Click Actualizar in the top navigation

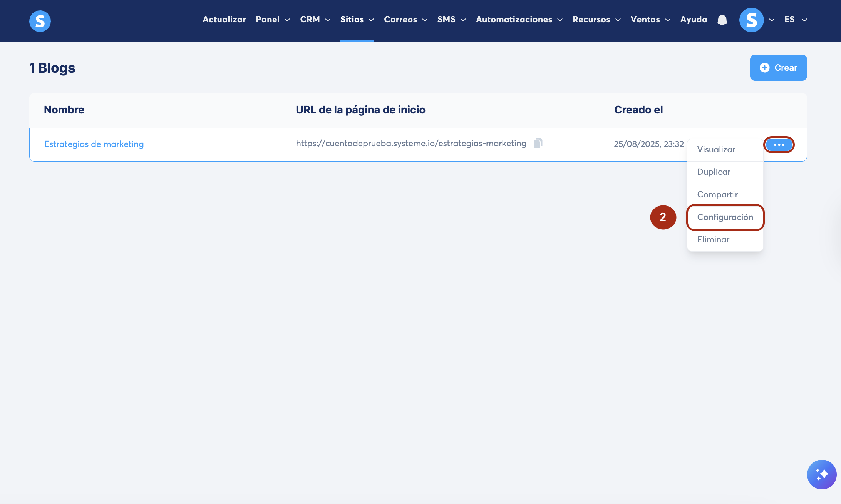[x=224, y=20]
